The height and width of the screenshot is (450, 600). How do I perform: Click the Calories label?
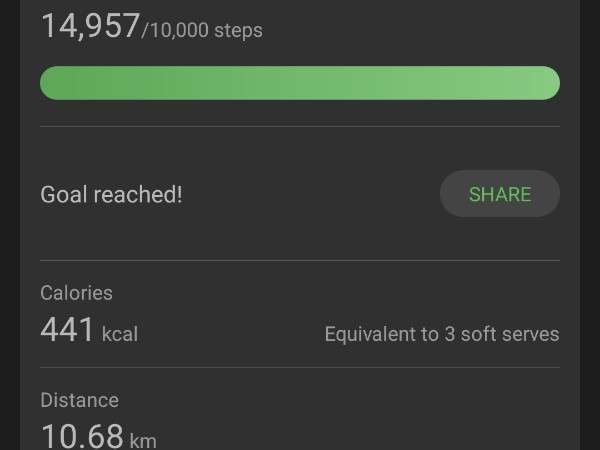[x=76, y=293]
